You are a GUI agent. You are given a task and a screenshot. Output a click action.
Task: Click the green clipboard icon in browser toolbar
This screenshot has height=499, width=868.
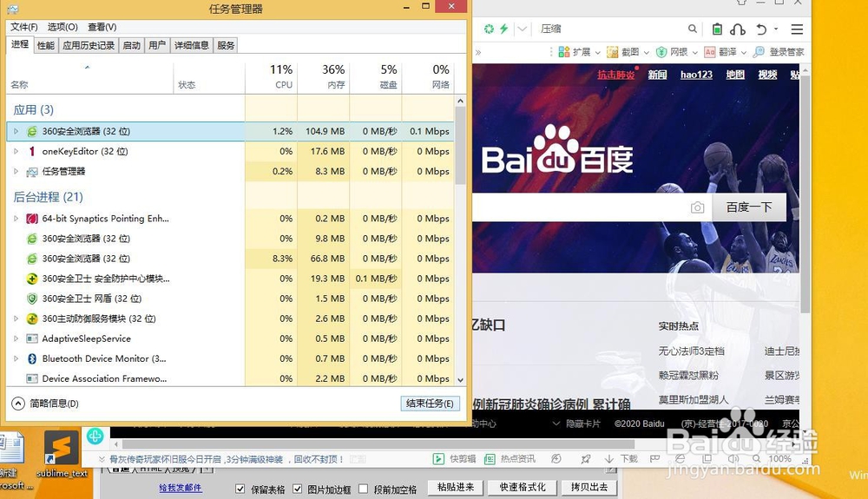(717, 29)
